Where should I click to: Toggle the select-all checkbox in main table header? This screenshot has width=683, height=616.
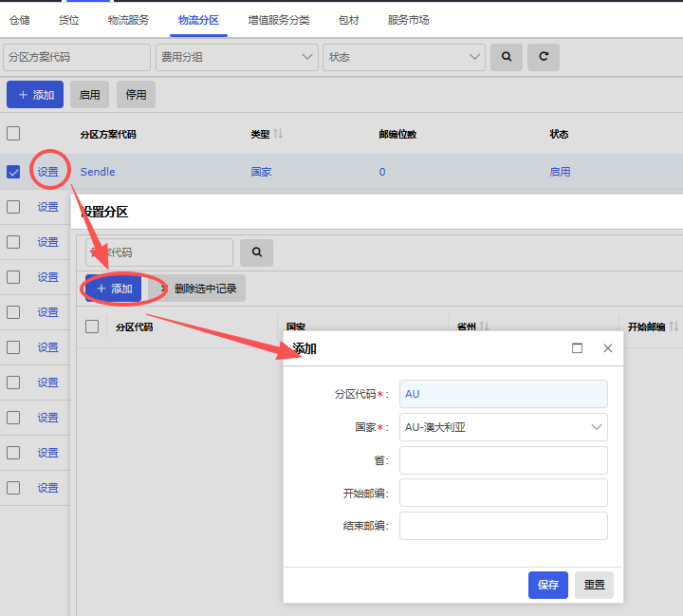coord(13,134)
